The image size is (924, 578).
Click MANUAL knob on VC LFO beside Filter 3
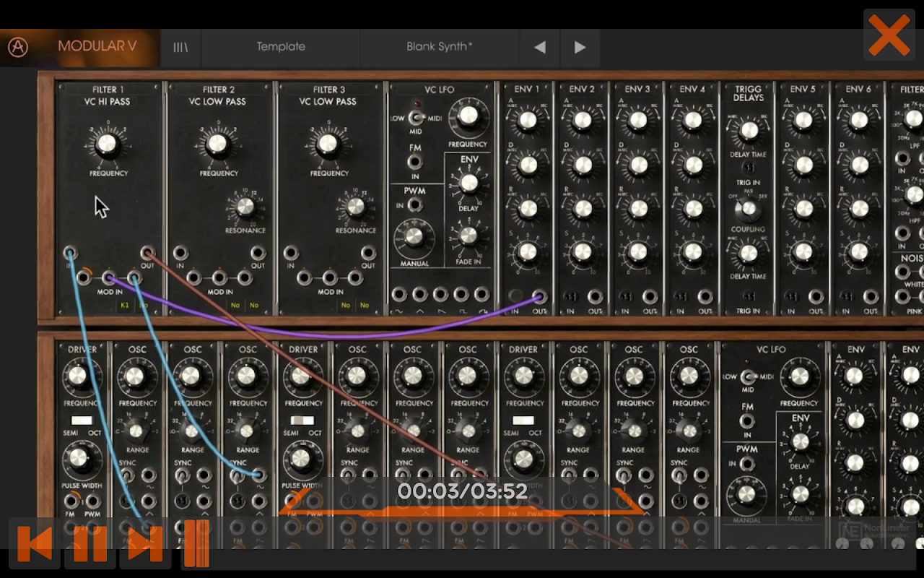click(414, 236)
